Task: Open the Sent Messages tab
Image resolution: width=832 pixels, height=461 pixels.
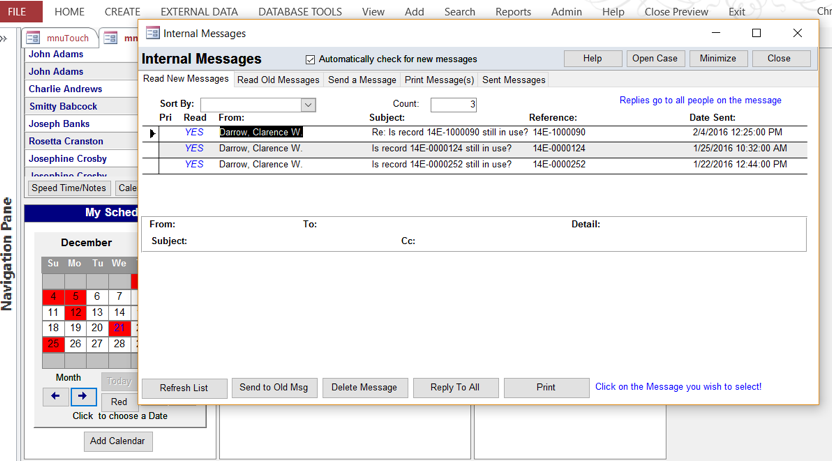Action: [x=514, y=80]
